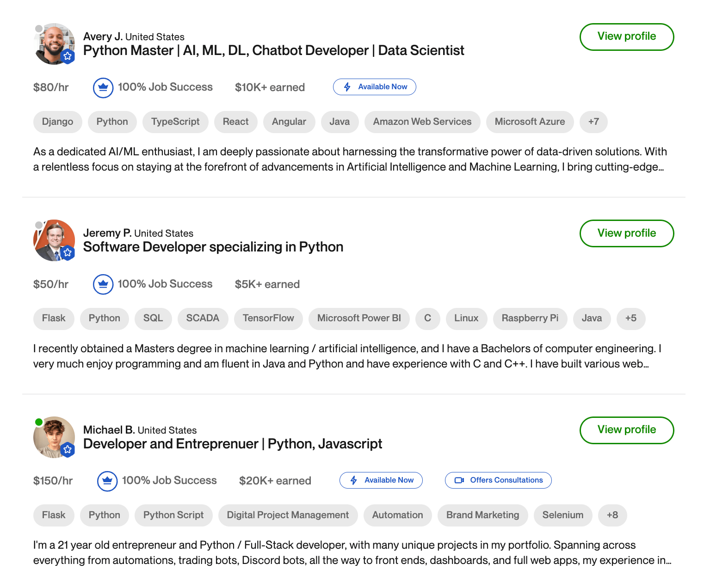Open Michael B.'s profile photo
The width and height of the screenshot is (704, 588).
point(53,437)
